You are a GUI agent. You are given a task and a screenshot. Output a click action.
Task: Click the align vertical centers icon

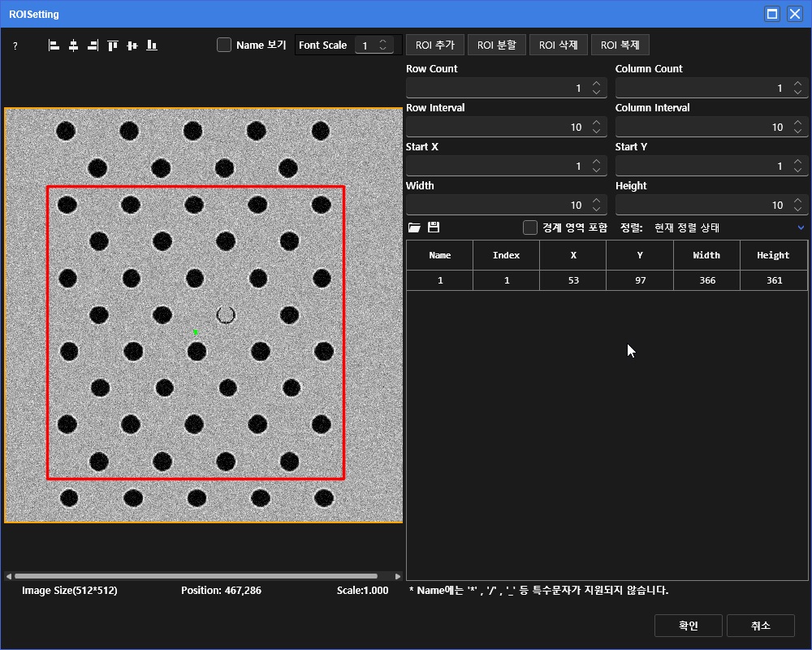(132, 45)
